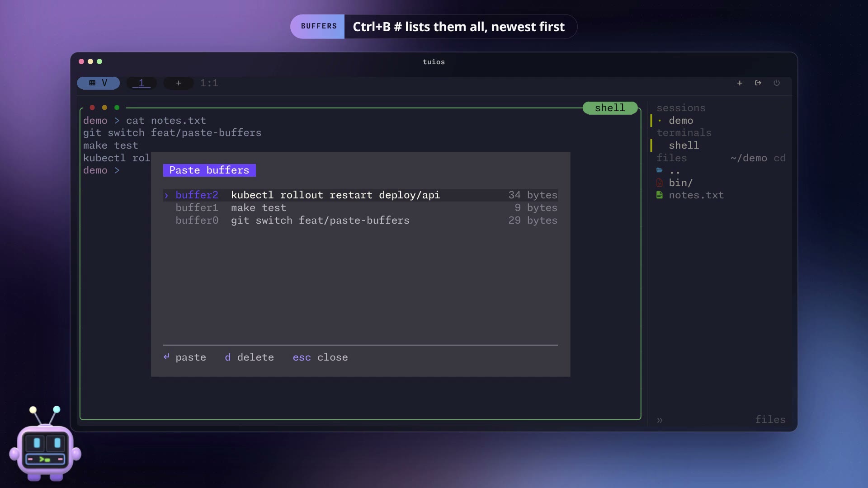Screen dimensions: 868x488
Task: Click the paste enter hint
Action: point(184,357)
